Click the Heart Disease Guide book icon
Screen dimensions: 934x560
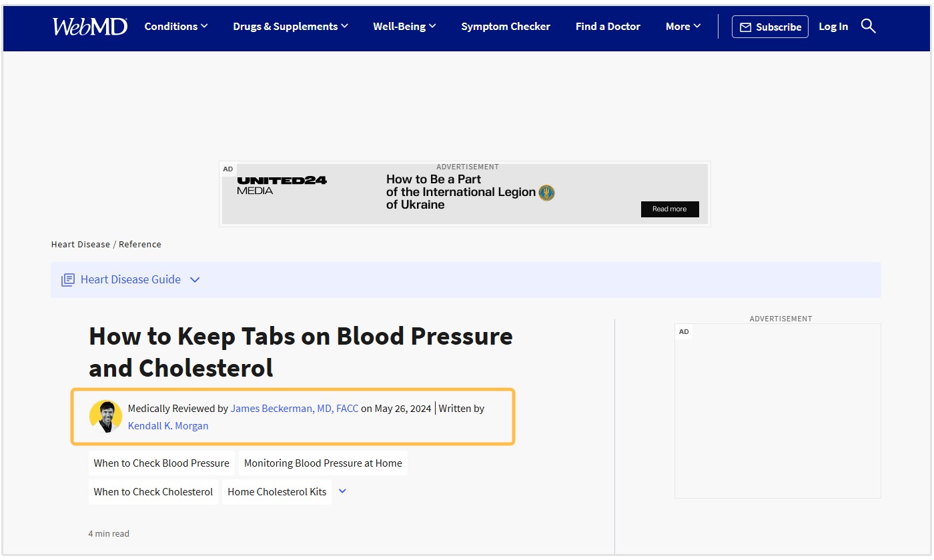68,280
